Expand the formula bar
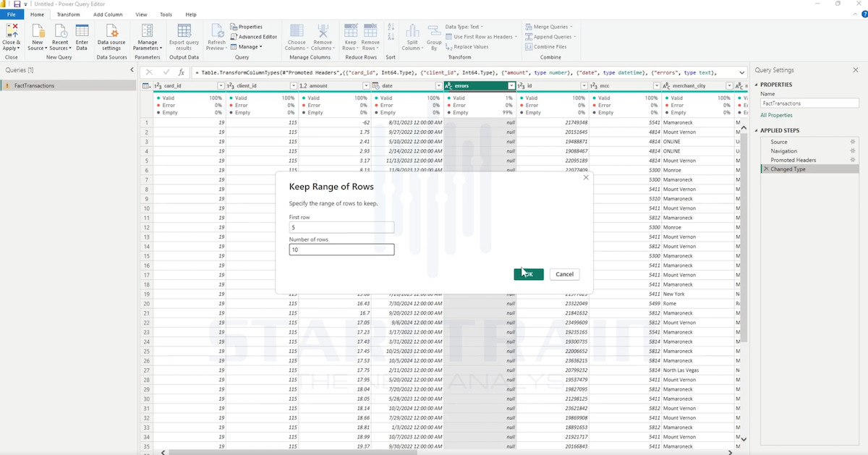This screenshot has width=868, height=455. pyautogui.click(x=741, y=72)
